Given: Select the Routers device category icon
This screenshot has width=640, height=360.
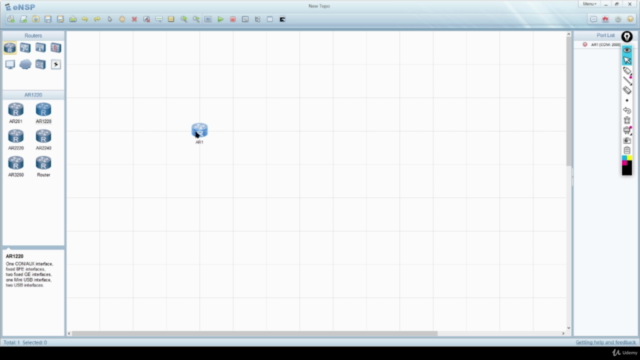Looking at the screenshot, I should pyautogui.click(x=10, y=48).
